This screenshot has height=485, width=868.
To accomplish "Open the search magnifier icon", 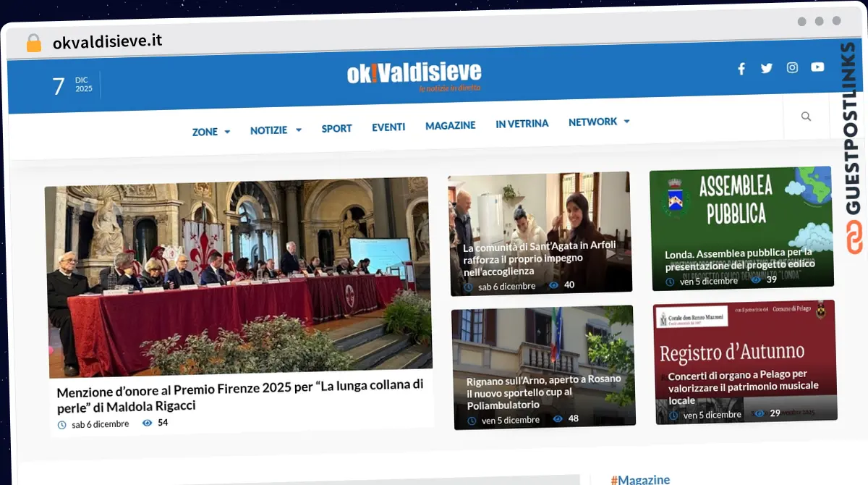I will 806,116.
